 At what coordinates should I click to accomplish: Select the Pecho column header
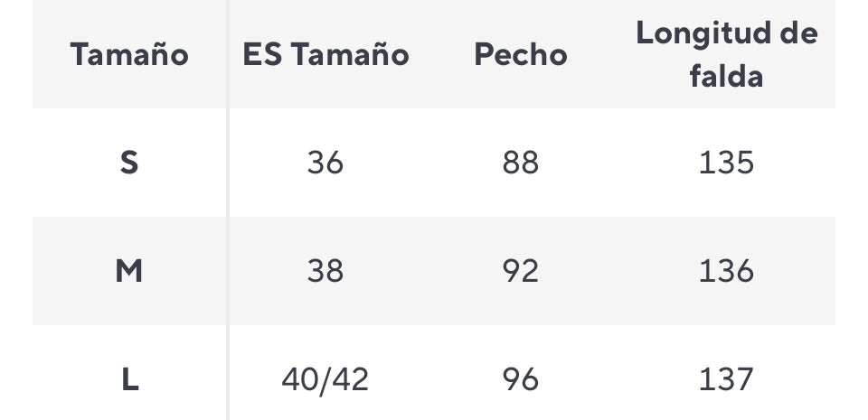click(x=521, y=55)
